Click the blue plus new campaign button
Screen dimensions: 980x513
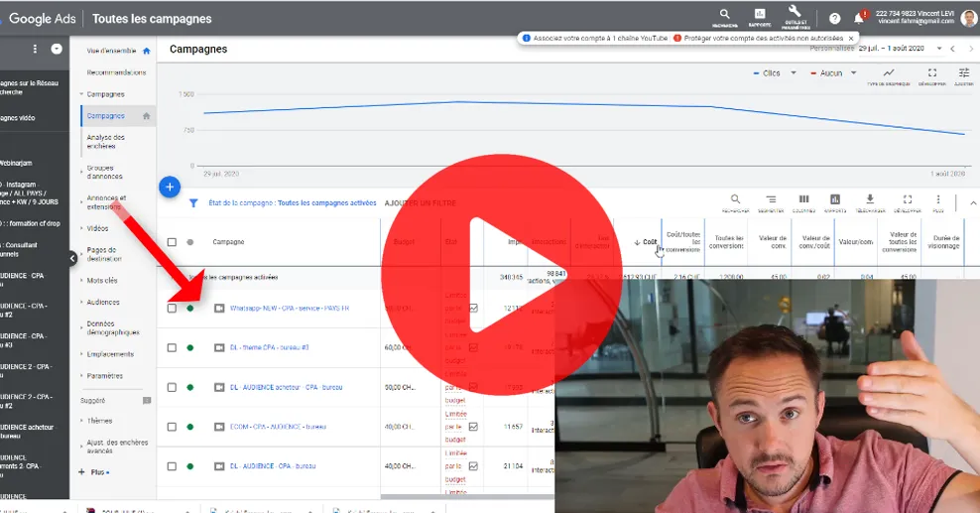170,187
